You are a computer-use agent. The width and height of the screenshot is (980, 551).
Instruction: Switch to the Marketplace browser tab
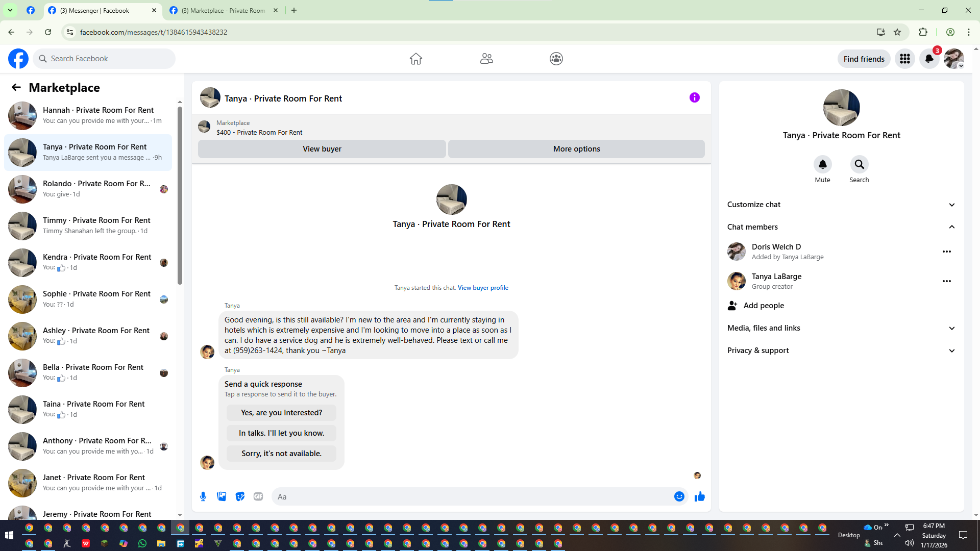[x=223, y=10]
